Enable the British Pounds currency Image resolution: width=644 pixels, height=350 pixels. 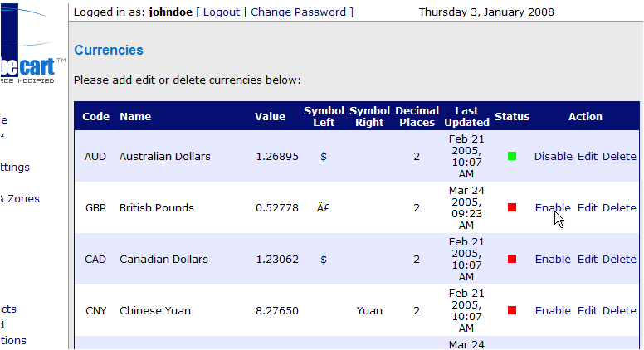(553, 207)
